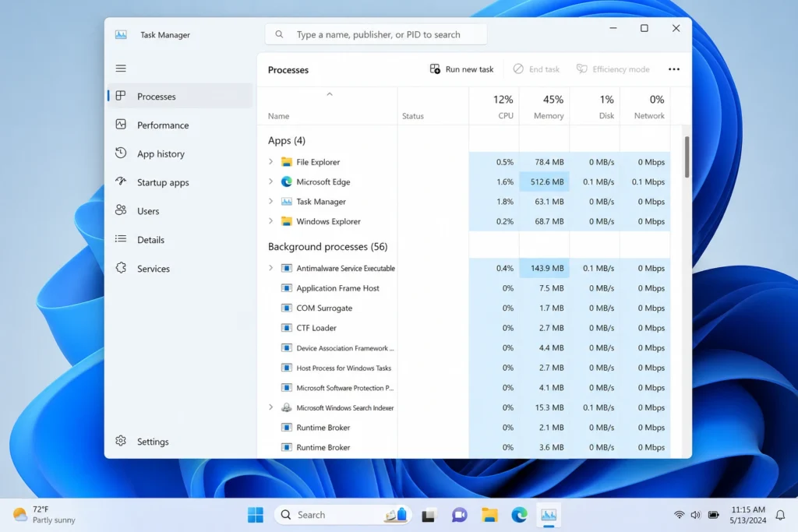Expand Antimalware Service Executable group
Screen dimensions: 798x532
point(270,268)
